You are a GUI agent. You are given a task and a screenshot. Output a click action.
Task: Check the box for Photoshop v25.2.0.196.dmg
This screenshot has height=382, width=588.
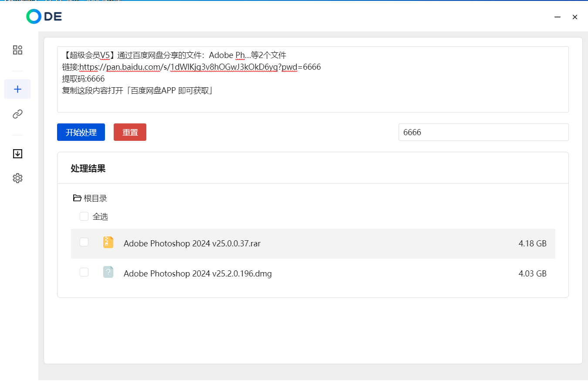(84, 272)
